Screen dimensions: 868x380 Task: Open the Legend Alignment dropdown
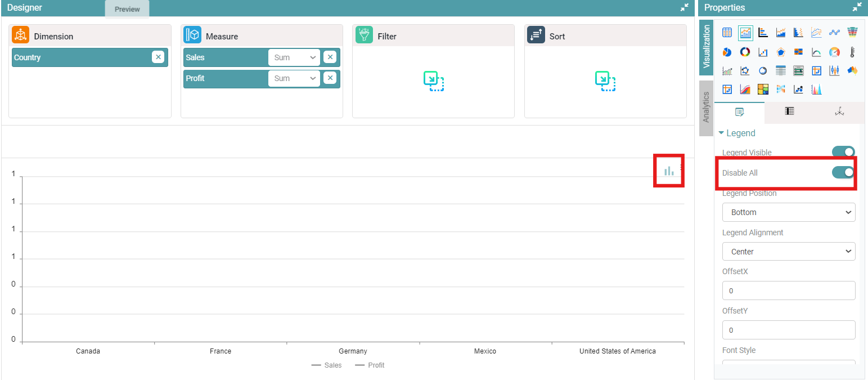[x=788, y=252]
